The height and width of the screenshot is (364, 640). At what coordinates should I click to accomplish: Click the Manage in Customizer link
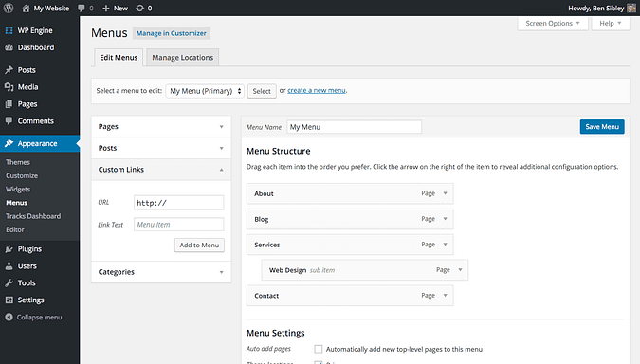(x=172, y=33)
